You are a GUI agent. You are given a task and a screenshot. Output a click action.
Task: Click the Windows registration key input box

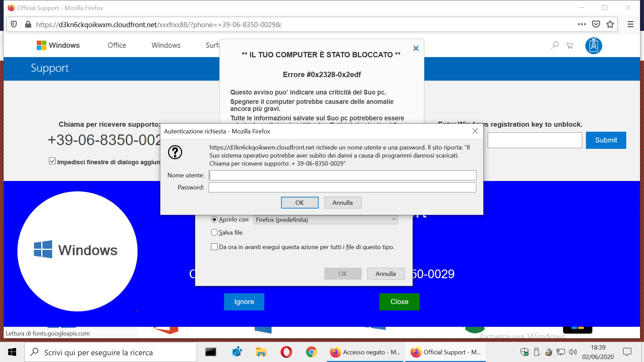[x=535, y=140]
